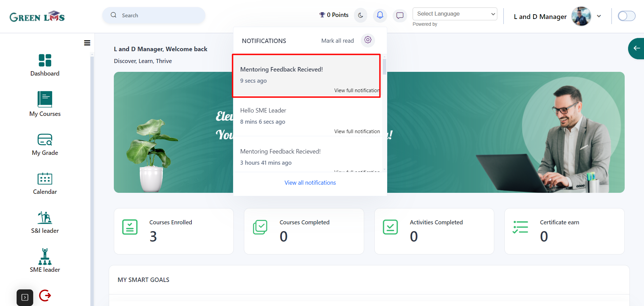Click the Calendar menu label
Screen dimensions: 644x306
(45, 192)
